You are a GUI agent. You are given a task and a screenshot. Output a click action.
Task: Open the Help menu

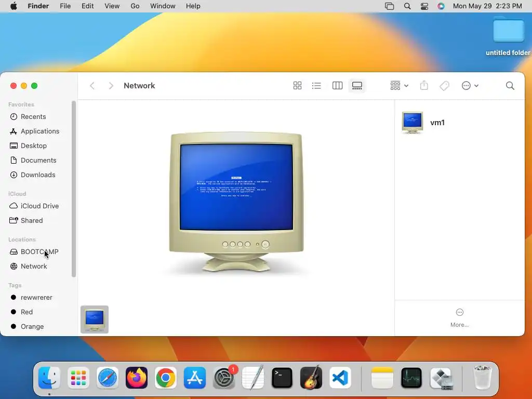(x=193, y=6)
